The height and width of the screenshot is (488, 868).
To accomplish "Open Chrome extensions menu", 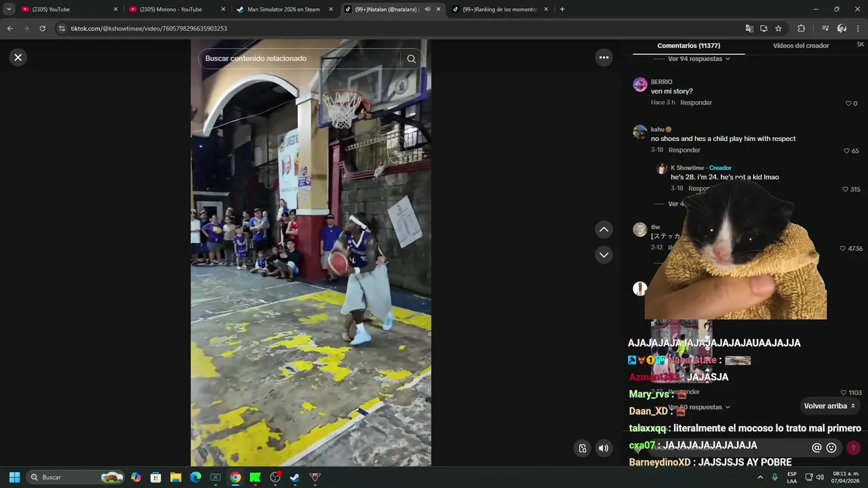I will point(801,28).
